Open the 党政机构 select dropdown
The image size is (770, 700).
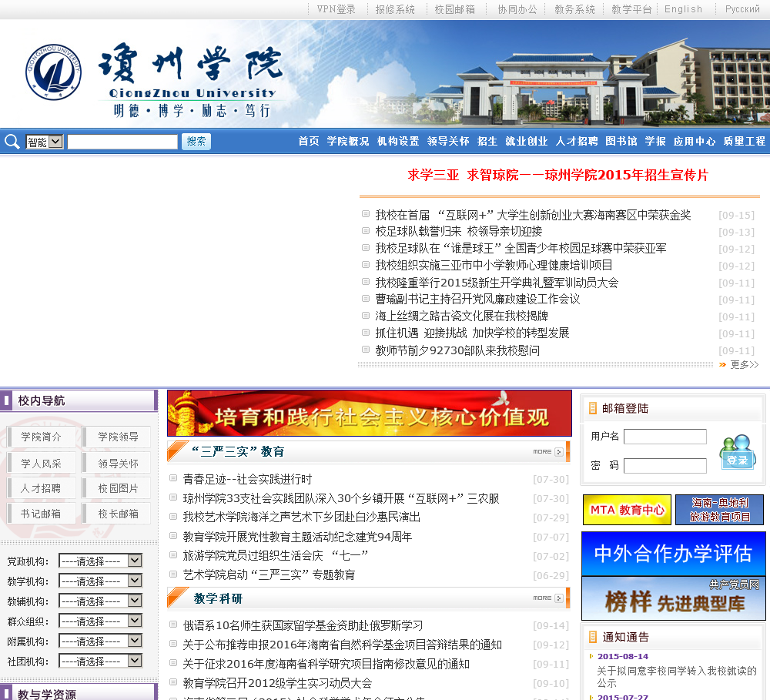pyautogui.click(x=101, y=561)
